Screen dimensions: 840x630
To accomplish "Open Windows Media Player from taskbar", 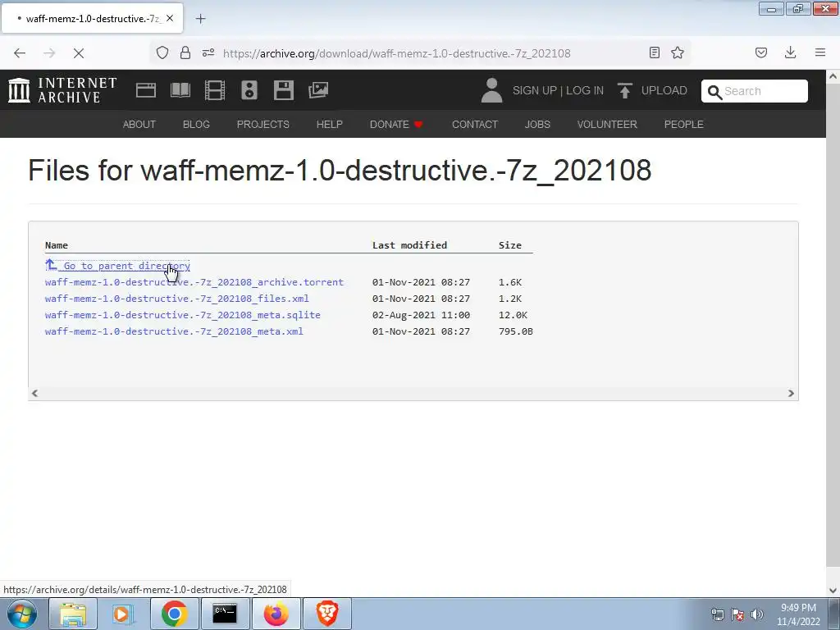I will click(x=123, y=614).
